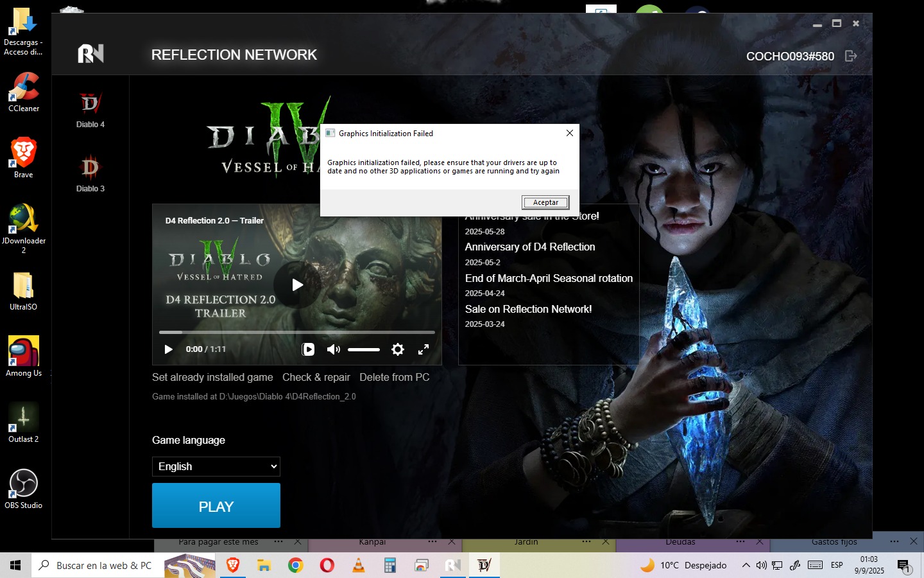This screenshot has height=578, width=924.
Task: Close the Deudas sticky note
Action: coord(760,542)
